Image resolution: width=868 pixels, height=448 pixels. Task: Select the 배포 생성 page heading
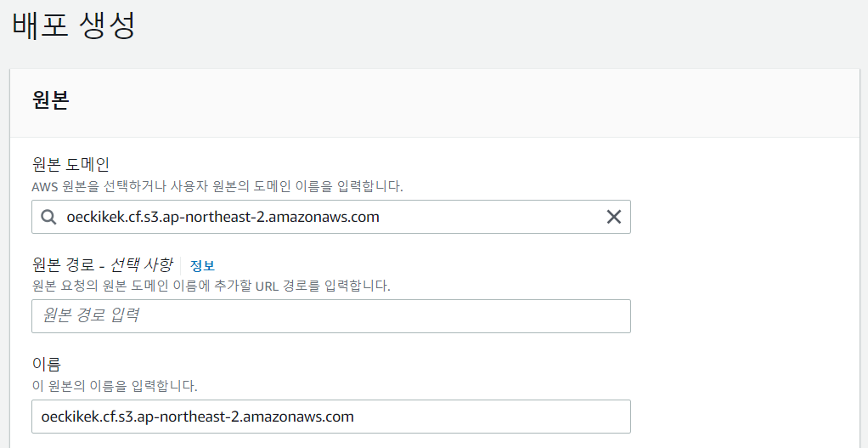pos(74,25)
